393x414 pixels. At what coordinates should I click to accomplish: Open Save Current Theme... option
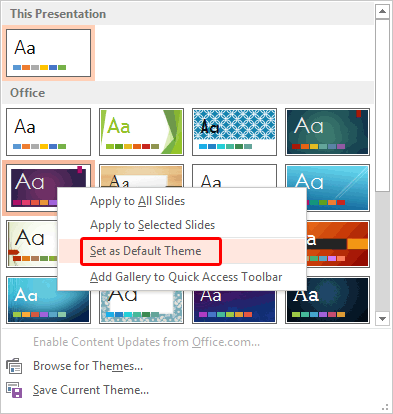point(91,390)
